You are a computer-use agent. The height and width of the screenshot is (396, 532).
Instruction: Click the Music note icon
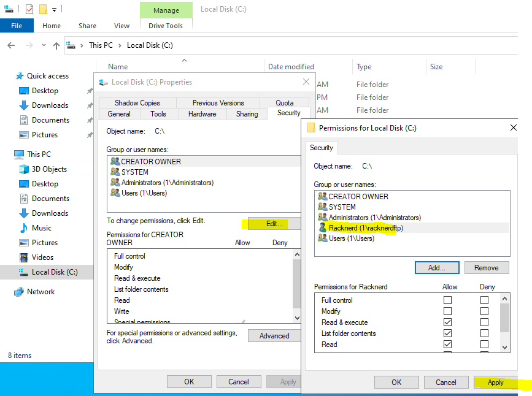pos(24,228)
